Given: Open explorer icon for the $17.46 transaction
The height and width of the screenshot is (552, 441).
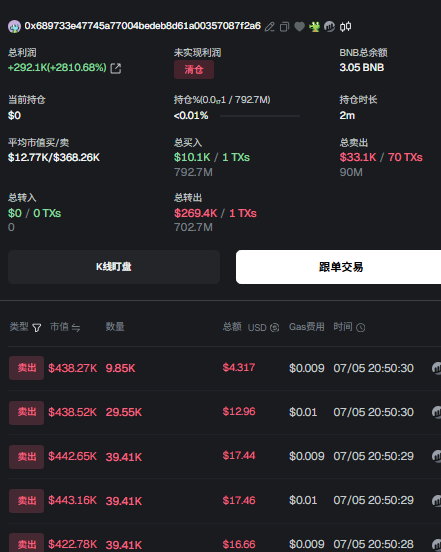Looking at the screenshot, I should [436, 500].
